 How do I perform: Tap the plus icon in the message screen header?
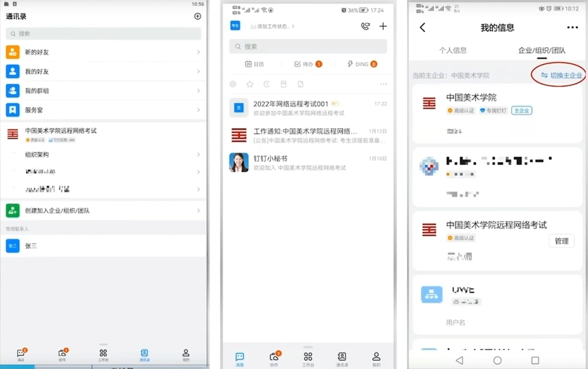click(x=383, y=26)
